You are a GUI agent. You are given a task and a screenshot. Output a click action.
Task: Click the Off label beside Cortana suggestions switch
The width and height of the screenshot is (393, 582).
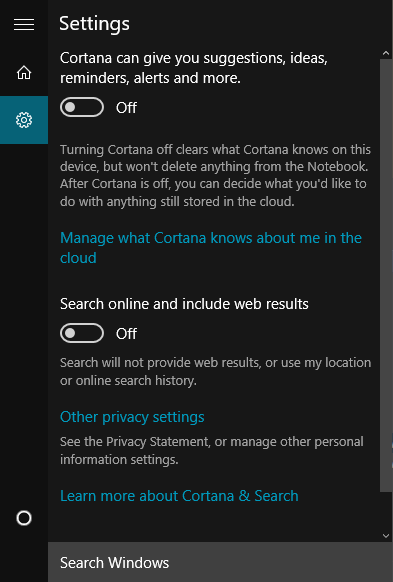click(126, 108)
